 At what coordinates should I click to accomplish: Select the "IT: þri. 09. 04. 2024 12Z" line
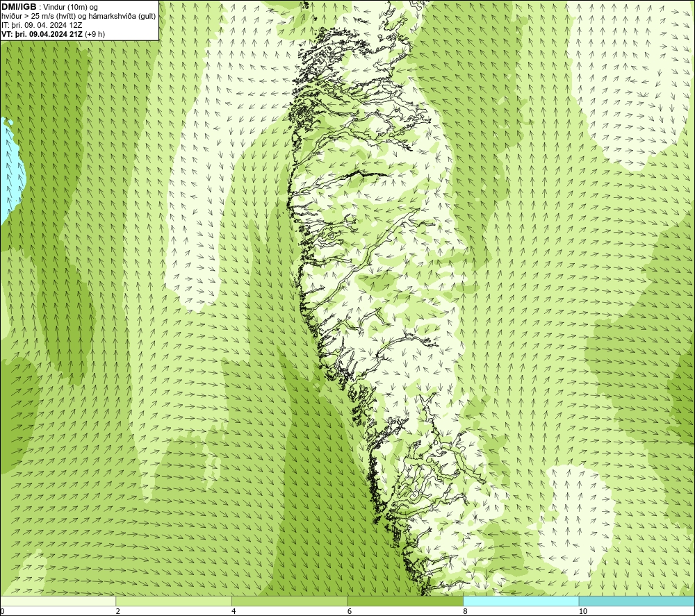pyautogui.click(x=42, y=25)
